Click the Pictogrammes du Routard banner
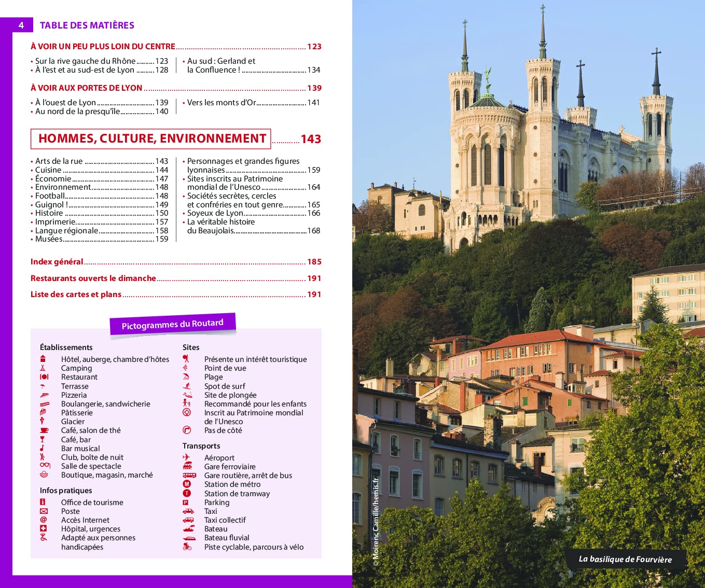705x588 pixels. [173, 325]
